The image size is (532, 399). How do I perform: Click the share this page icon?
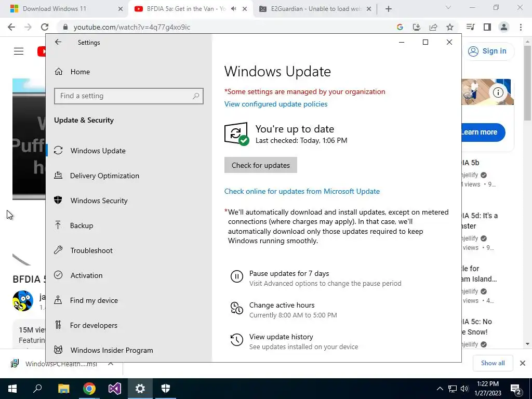[x=433, y=27]
